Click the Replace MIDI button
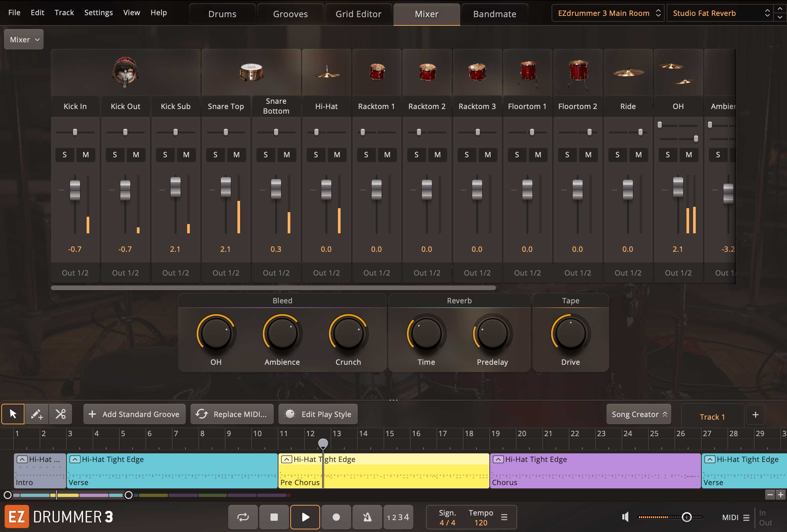 [x=232, y=414]
